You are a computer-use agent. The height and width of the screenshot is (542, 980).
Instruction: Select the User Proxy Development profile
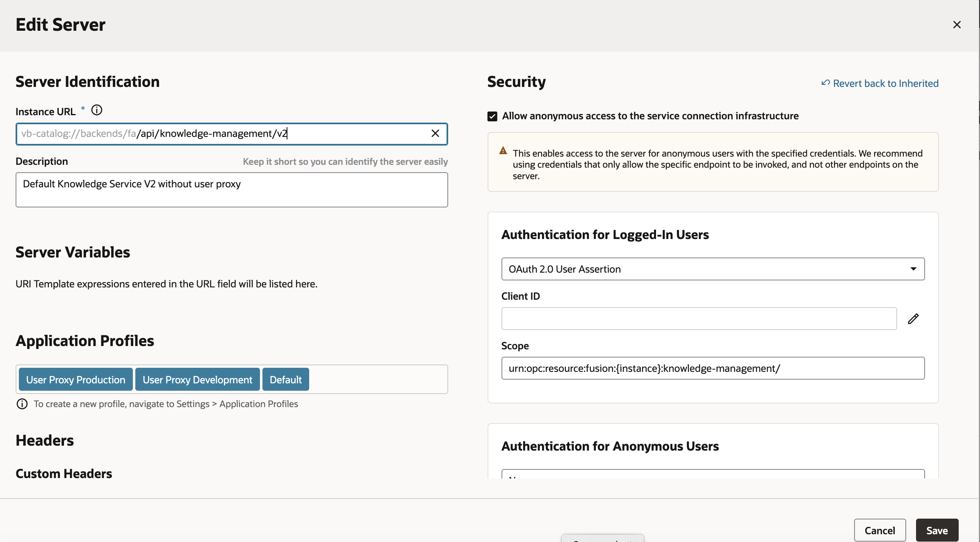pyautogui.click(x=197, y=380)
